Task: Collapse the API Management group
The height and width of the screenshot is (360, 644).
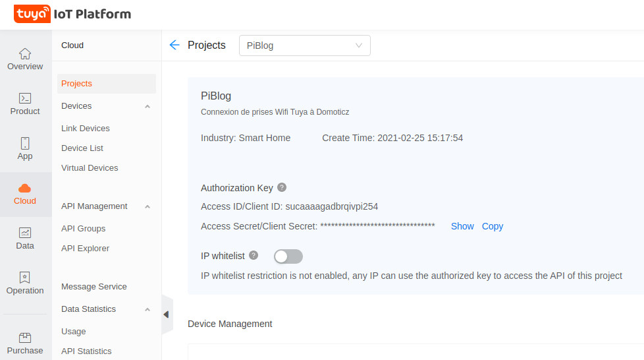Action: pyautogui.click(x=148, y=206)
